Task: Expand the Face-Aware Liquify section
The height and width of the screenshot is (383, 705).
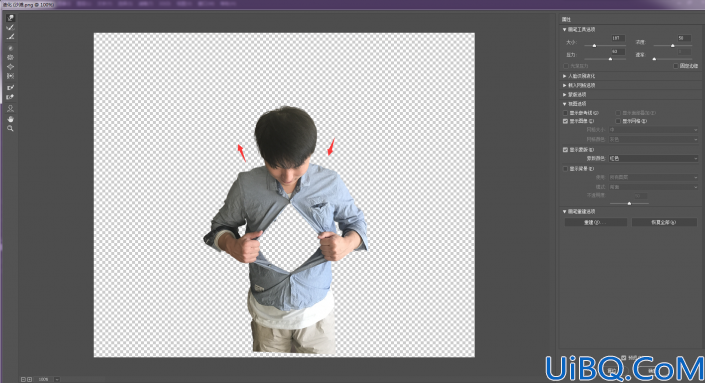Action: 565,76
